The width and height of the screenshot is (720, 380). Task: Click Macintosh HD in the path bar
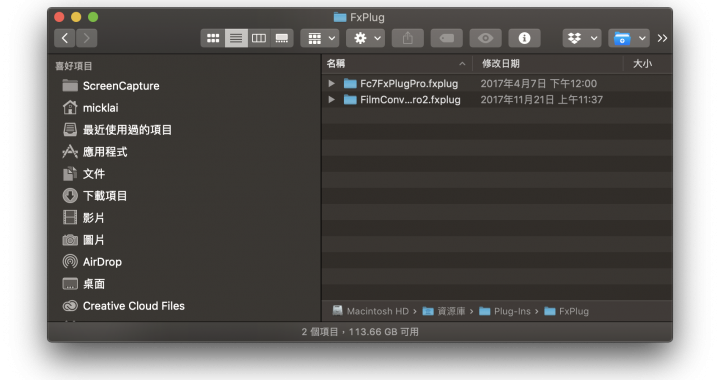[x=371, y=311]
